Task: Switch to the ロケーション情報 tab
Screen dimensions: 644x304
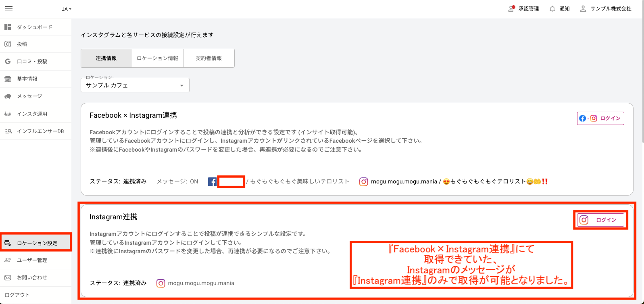Action: (x=158, y=58)
